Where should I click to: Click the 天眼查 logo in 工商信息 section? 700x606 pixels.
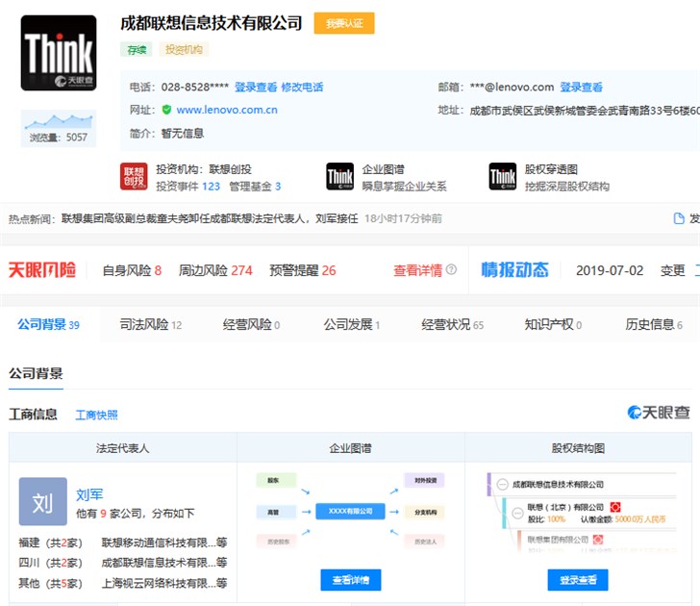659,413
